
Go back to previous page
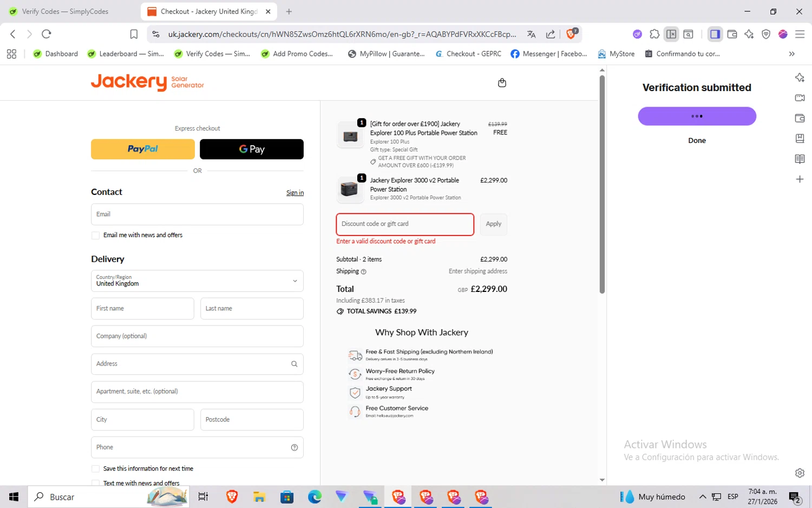tap(13, 34)
